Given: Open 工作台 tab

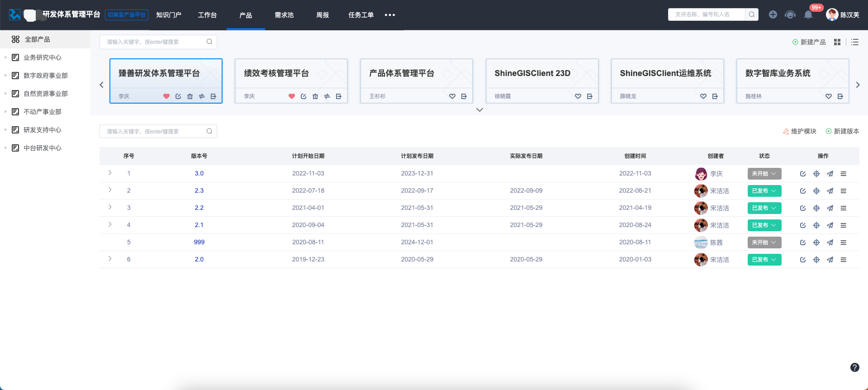Looking at the screenshot, I should pyautogui.click(x=208, y=15).
